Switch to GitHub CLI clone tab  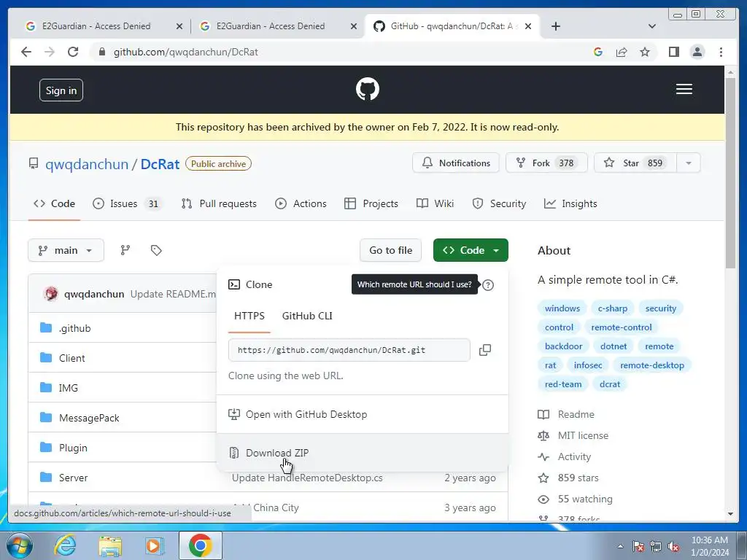[307, 316]
